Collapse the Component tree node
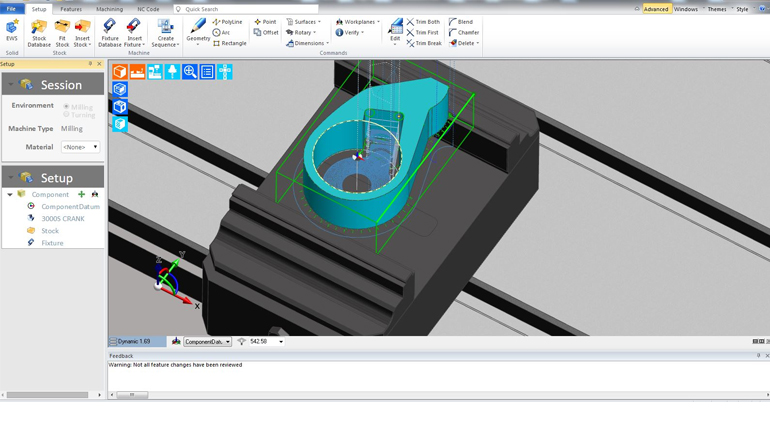Viewport: 770px width, 430px height. tap(10, 195)
